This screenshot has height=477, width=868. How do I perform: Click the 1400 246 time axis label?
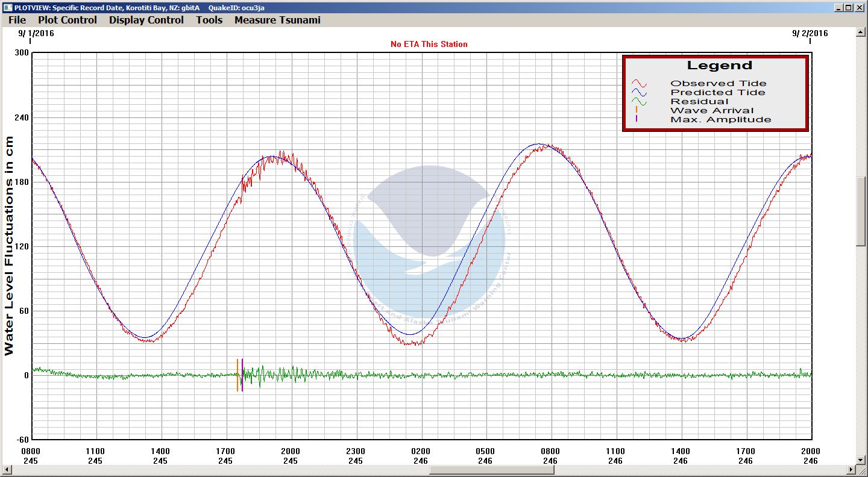coord(681,456)
